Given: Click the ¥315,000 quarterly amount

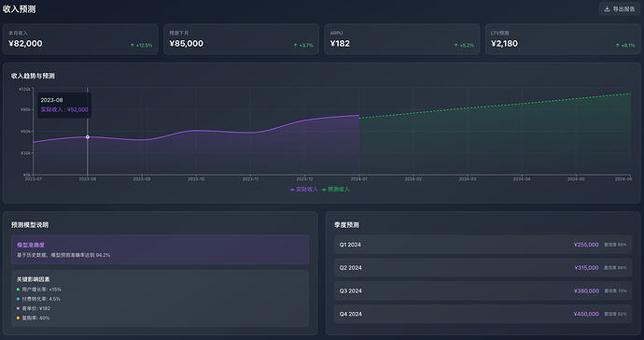Looking at the screenshot, I should pyautogui.click(x=586, y=268).
